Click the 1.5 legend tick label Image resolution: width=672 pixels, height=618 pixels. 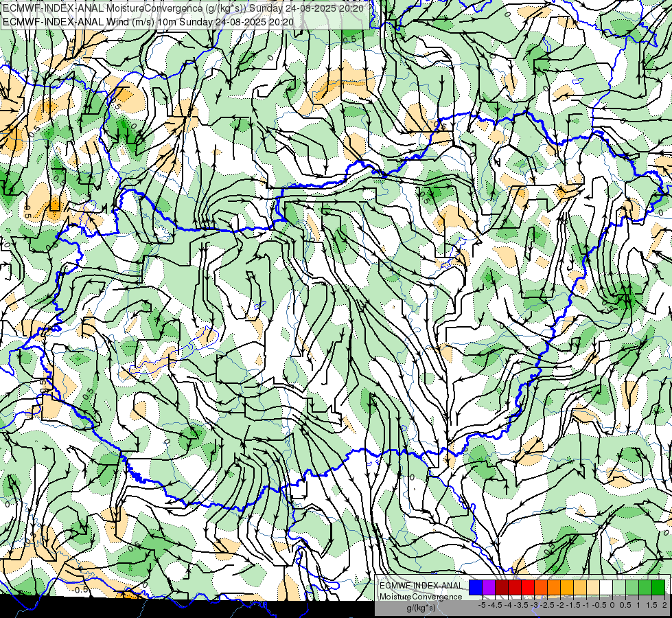652,605
